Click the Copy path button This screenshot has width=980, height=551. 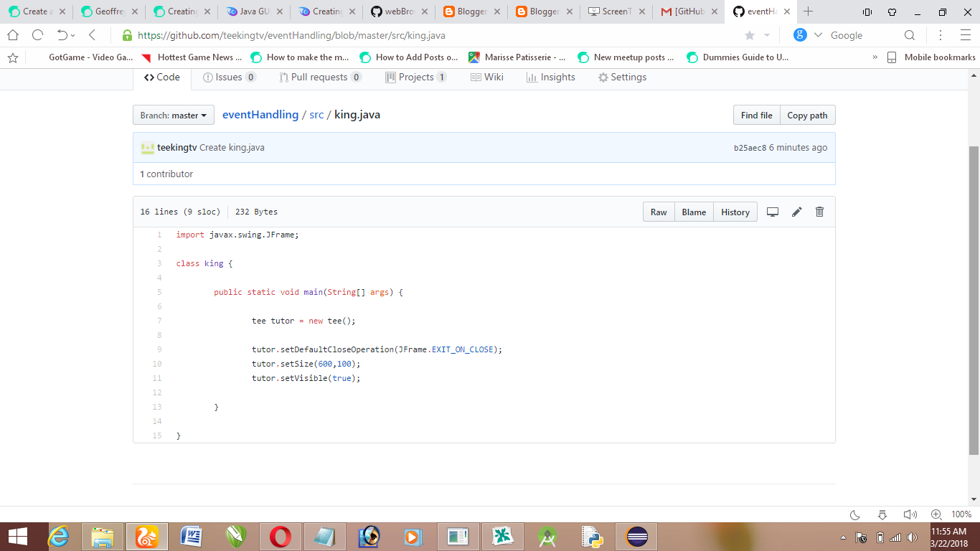(x=808, y=115)
